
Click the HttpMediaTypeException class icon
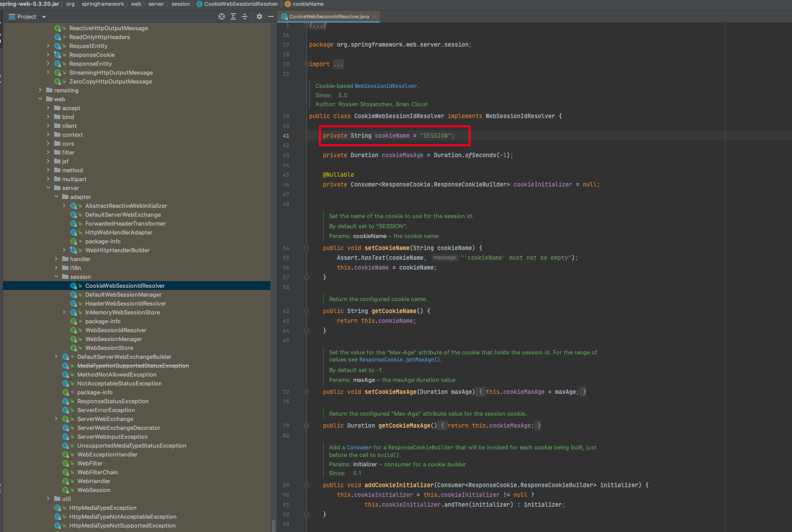pyautogui.click(x=58, y=508)
